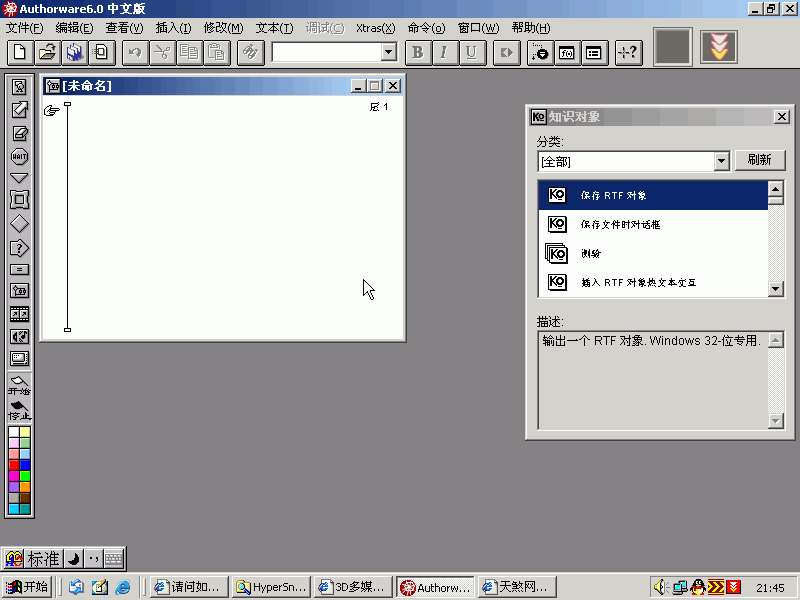The image size is (800, 600).
Task: Switch to 3D多媒 taskbar window
Action: point(353,587)
